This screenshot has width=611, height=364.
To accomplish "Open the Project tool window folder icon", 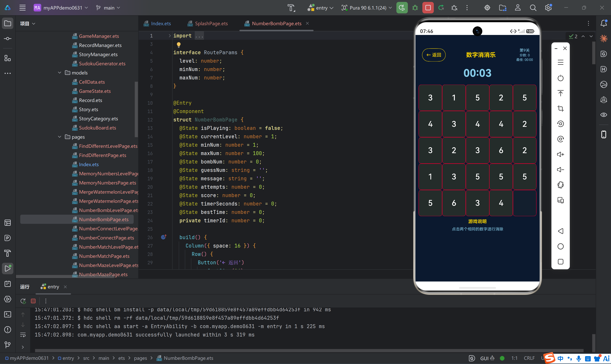I will point(8,23).
